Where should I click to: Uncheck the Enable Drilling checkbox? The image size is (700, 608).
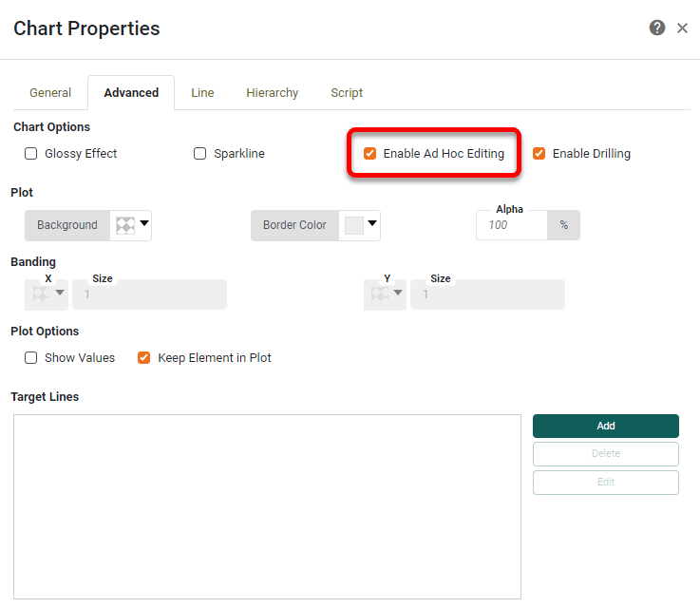tap(539, 154)
